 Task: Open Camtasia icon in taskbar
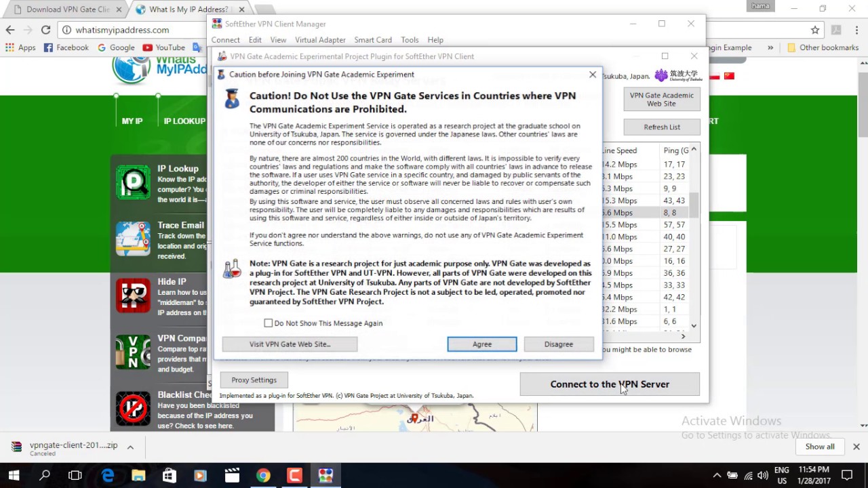(x=294, y=476)
